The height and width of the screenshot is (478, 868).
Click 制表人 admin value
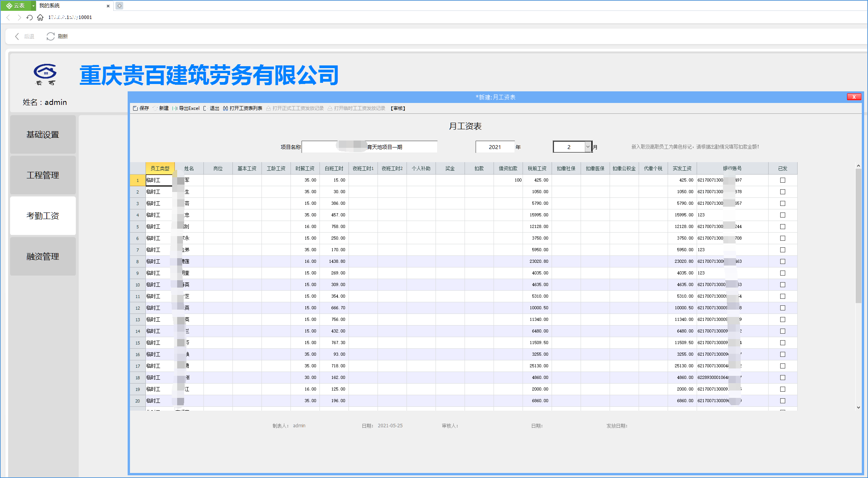coord(299,426)
